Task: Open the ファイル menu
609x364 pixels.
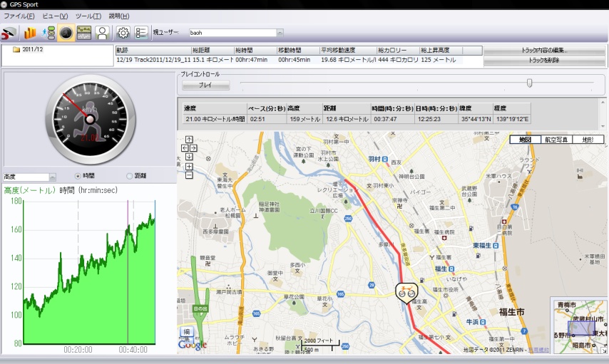Action: (19, 16)
